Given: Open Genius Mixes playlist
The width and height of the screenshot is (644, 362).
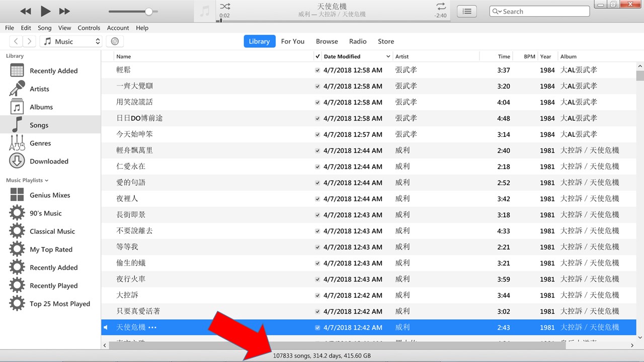Looking at the screenshot, I should pos(50,195).
